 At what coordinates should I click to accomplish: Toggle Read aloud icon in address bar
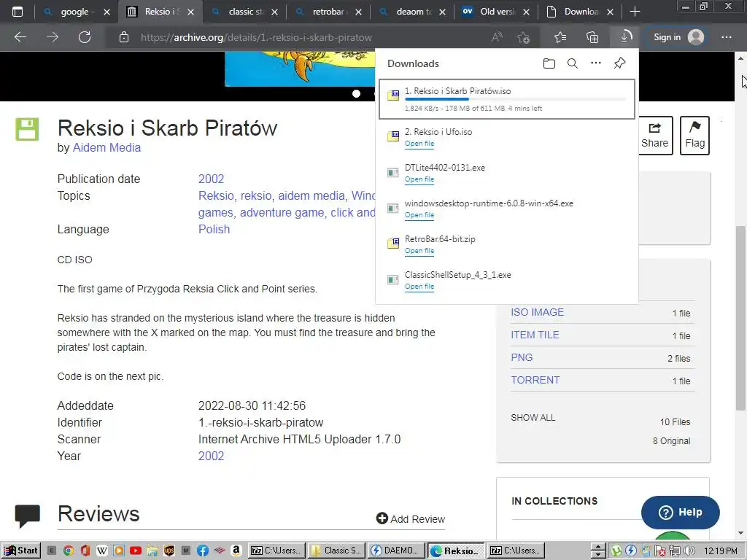[497, 37]
